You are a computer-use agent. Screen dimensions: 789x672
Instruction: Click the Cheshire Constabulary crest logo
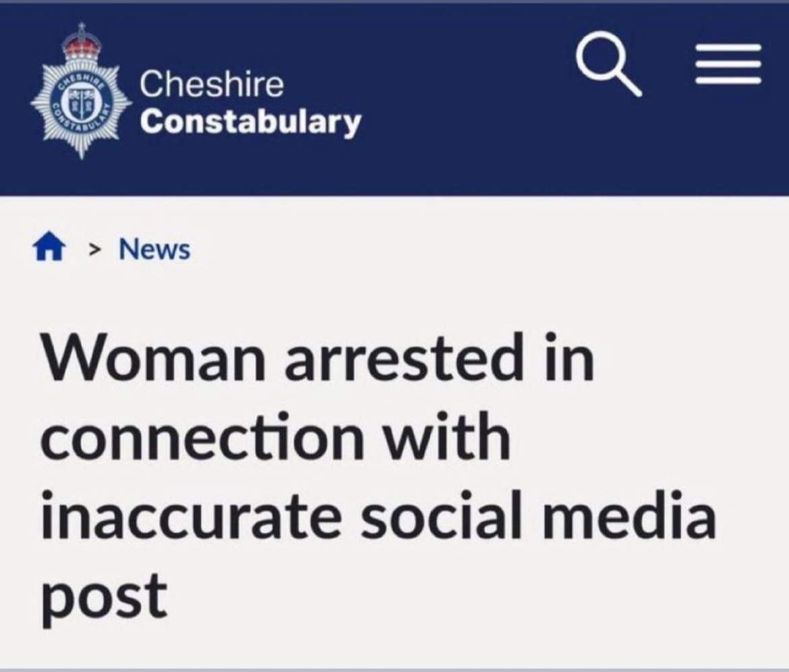coord(81,94)
